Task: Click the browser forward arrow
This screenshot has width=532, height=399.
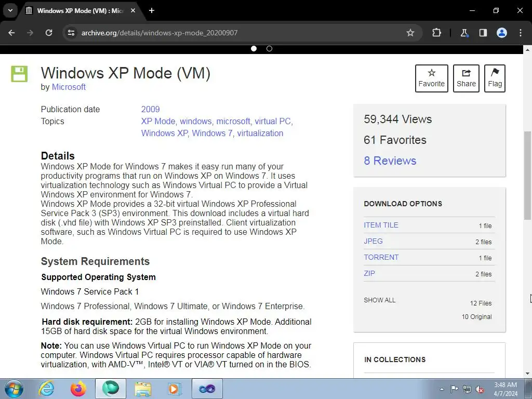Action: (30, 33)
